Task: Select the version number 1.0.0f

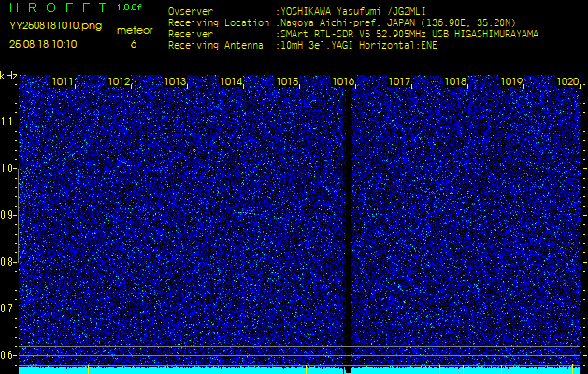Action: pyautogui.click(x=129, y=7)
